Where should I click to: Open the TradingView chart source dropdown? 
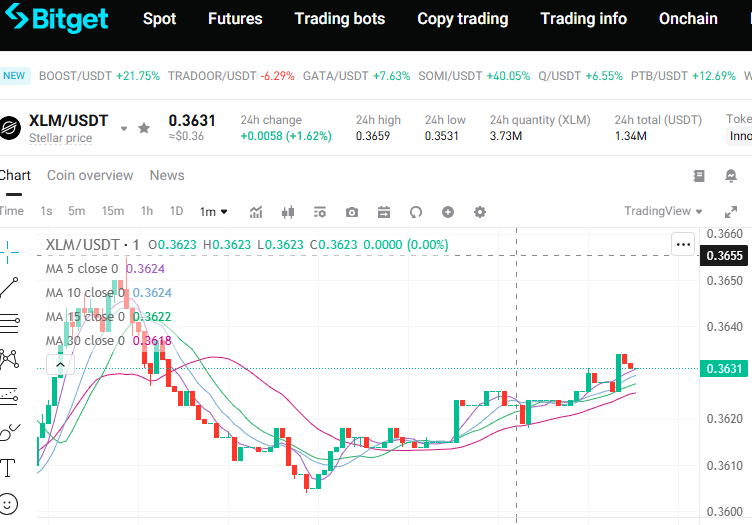pos(664,211)
